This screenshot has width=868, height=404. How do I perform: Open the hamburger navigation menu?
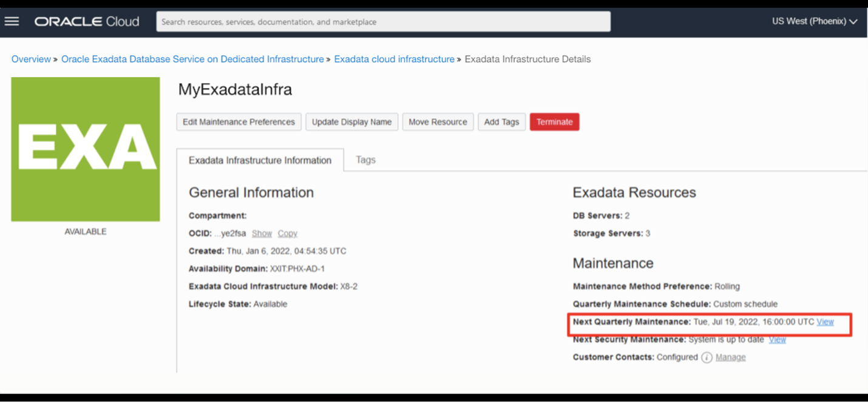coord(12,21)
